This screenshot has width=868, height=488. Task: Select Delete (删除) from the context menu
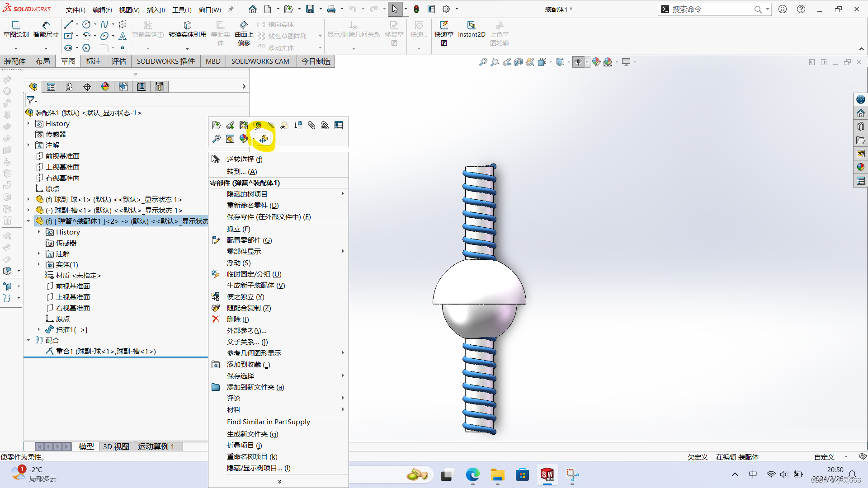(x=238, y=319)
